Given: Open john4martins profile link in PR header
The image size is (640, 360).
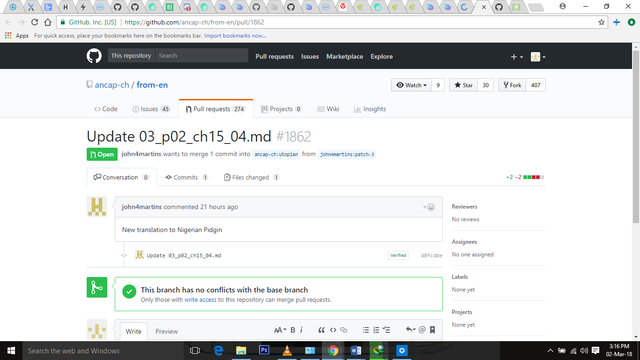Looking at the screenshot, I should 141,154.
